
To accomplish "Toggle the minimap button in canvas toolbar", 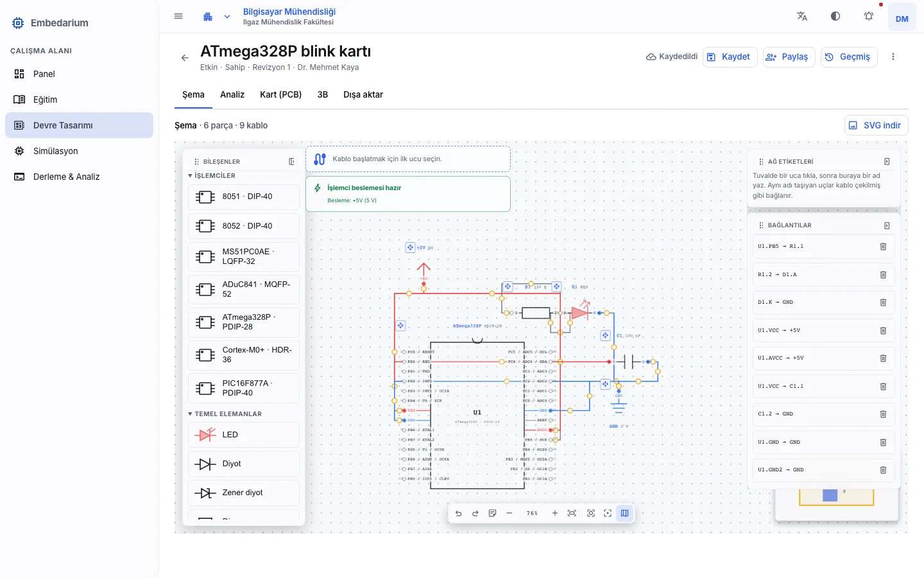I will (x=624, y=513).
